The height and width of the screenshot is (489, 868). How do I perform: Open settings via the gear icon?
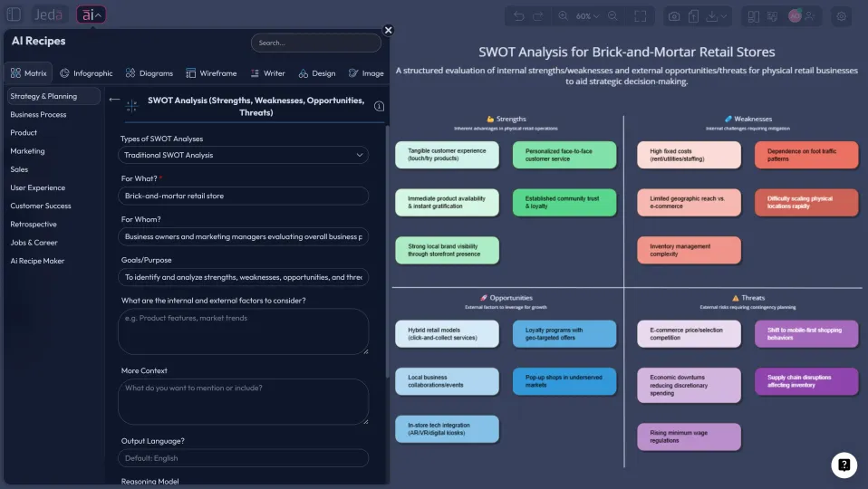click(x=842, y=16)
